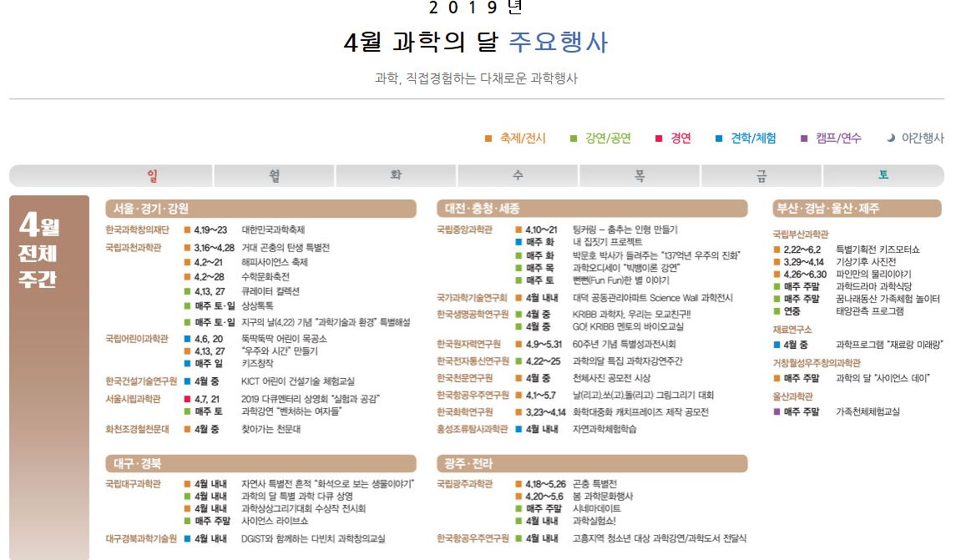
Task: Select the 일 (Sunday) day tab
Action: pos(152,175)
